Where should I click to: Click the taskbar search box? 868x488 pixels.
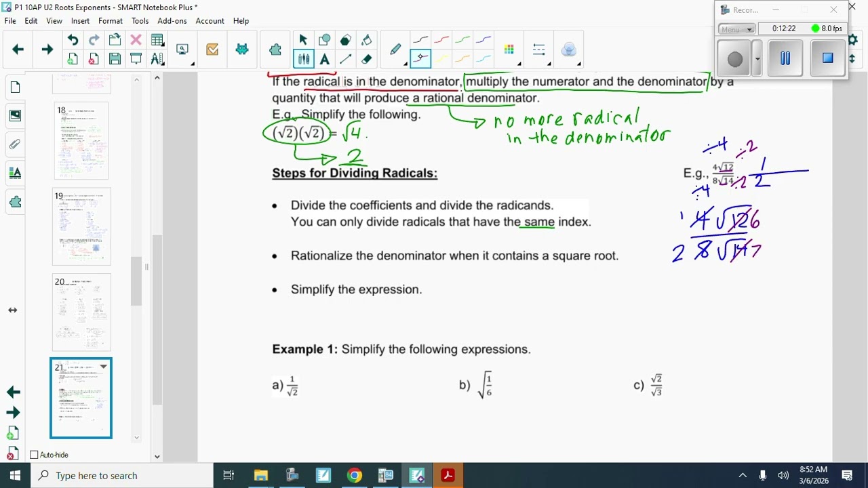[122, 475]
